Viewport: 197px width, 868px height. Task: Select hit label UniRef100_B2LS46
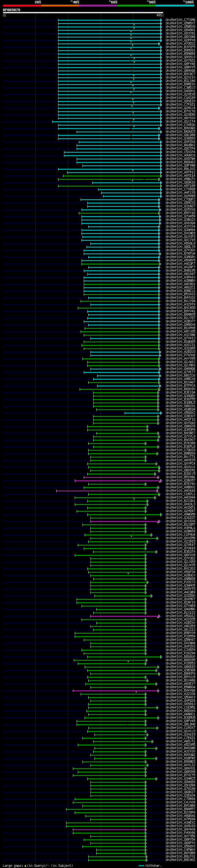click(x=180, y=81)
